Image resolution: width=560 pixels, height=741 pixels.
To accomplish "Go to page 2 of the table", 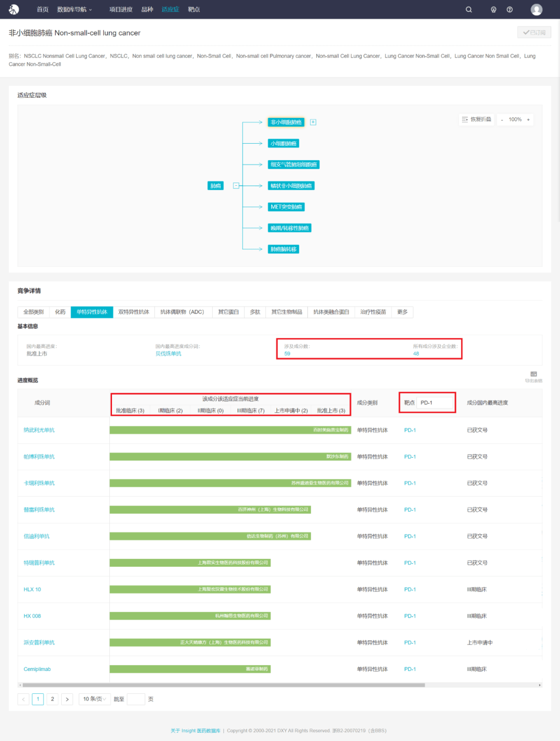I will coord(52,699).
